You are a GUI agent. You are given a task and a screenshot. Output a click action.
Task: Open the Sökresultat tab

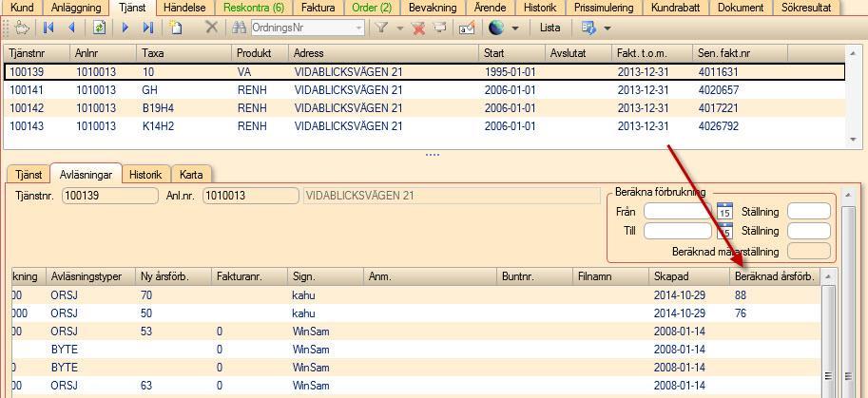(806, 8)
